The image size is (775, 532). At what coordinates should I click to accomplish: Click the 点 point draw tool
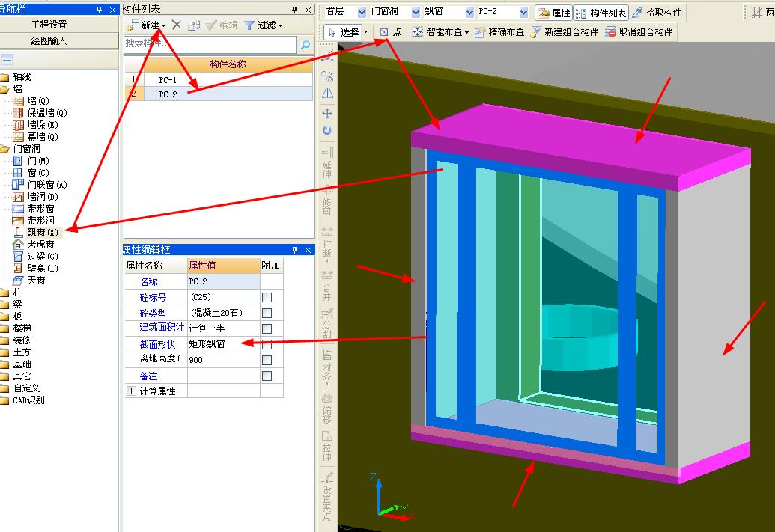390,32
